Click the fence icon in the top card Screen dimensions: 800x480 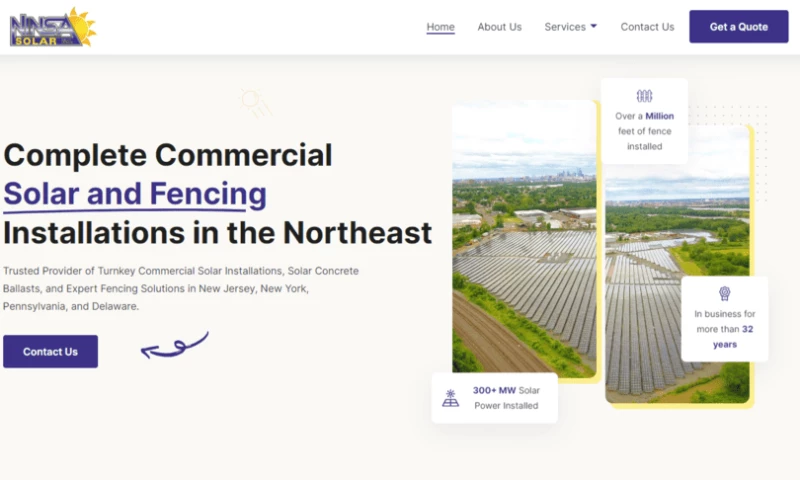(644, 96)
